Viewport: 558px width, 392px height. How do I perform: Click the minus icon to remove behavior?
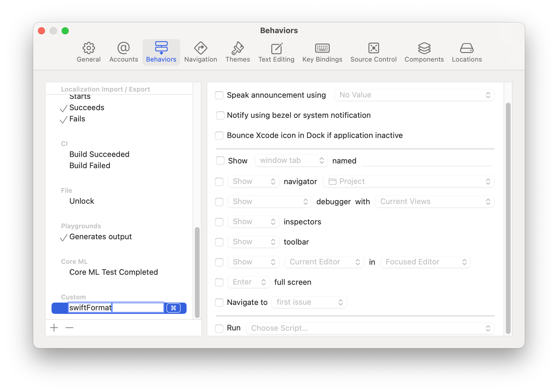tap(69, 328)
